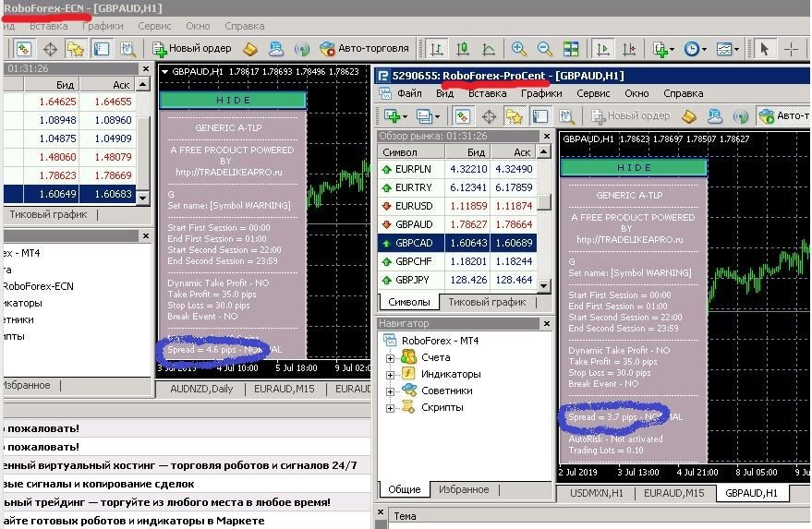Expand Советники node in Navigator

390,391
